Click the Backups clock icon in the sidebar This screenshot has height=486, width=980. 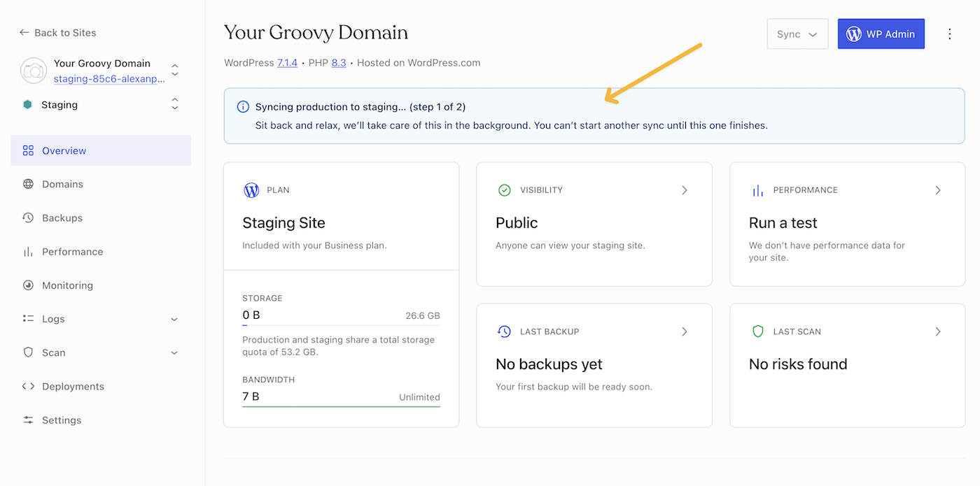tap(28, 217)
